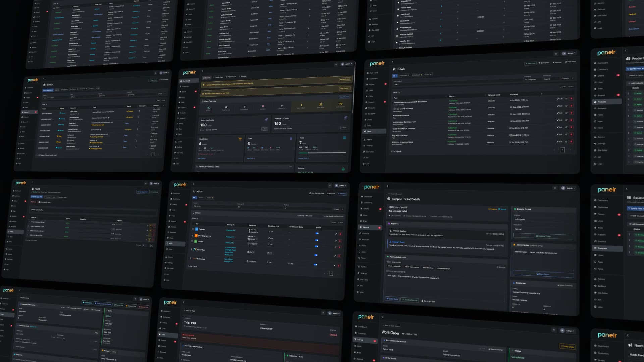Edit the 40 new sports channels post
The width and height of the screenshot is (644, 362).
coord(560,106)
